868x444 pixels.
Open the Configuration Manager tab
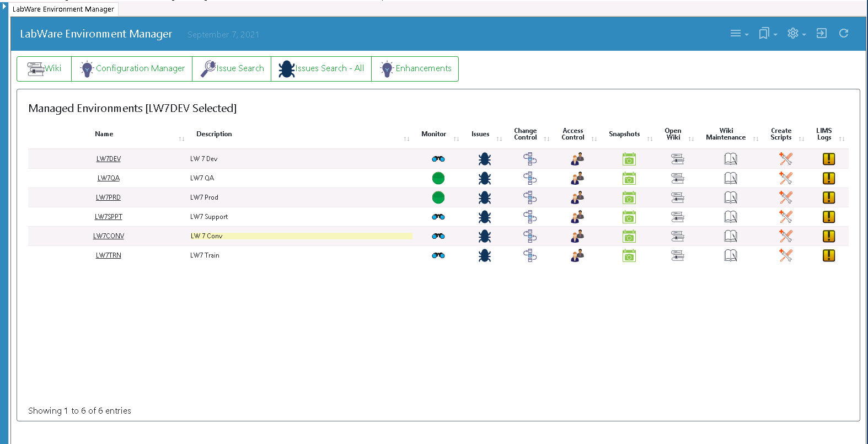point(132,69)
